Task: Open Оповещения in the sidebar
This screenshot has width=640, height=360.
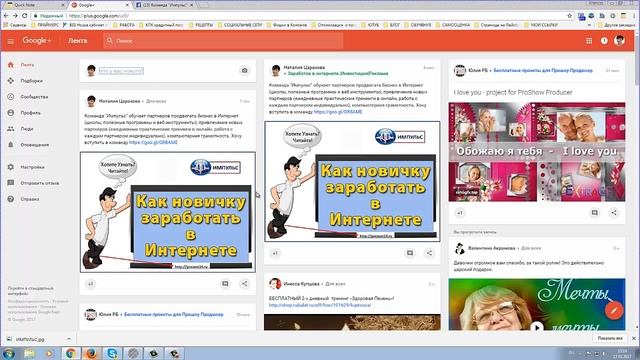Action: pos(35,144)
